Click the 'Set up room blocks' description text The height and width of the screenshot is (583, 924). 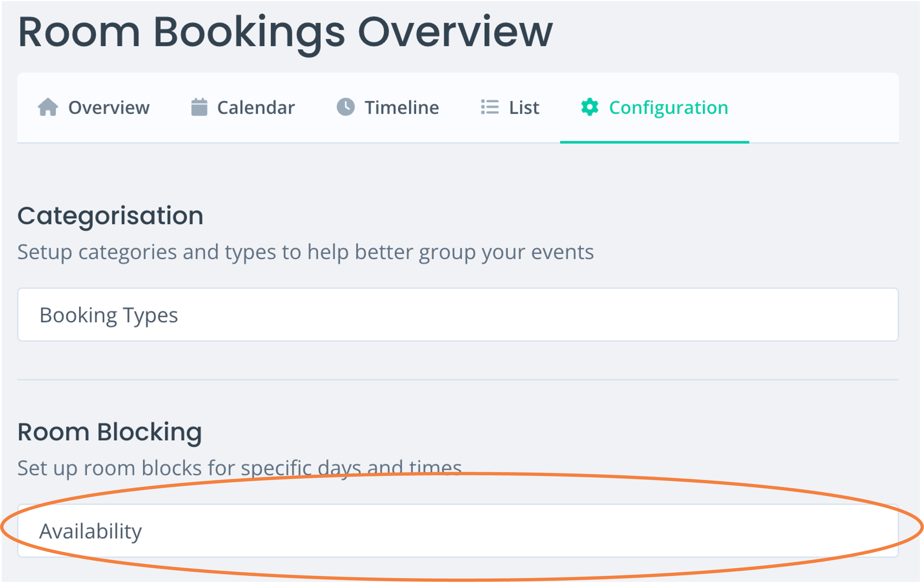[x=240, y=468]
